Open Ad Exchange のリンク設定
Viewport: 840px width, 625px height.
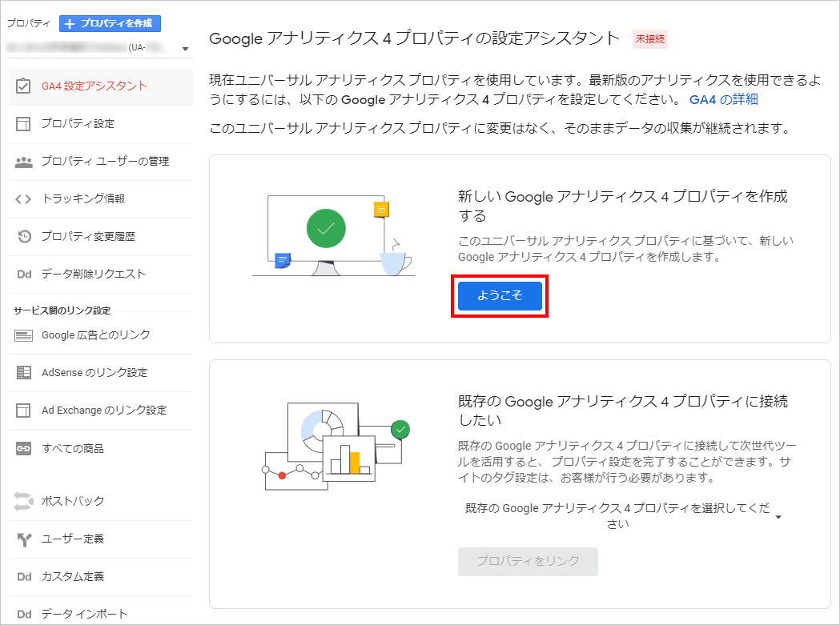[101, 411]
